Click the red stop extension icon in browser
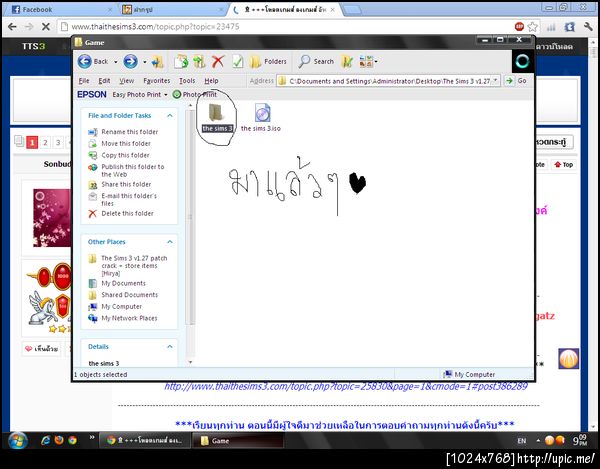Image resolution: width=600 pixels, height=469 pixels. [519, 26]
